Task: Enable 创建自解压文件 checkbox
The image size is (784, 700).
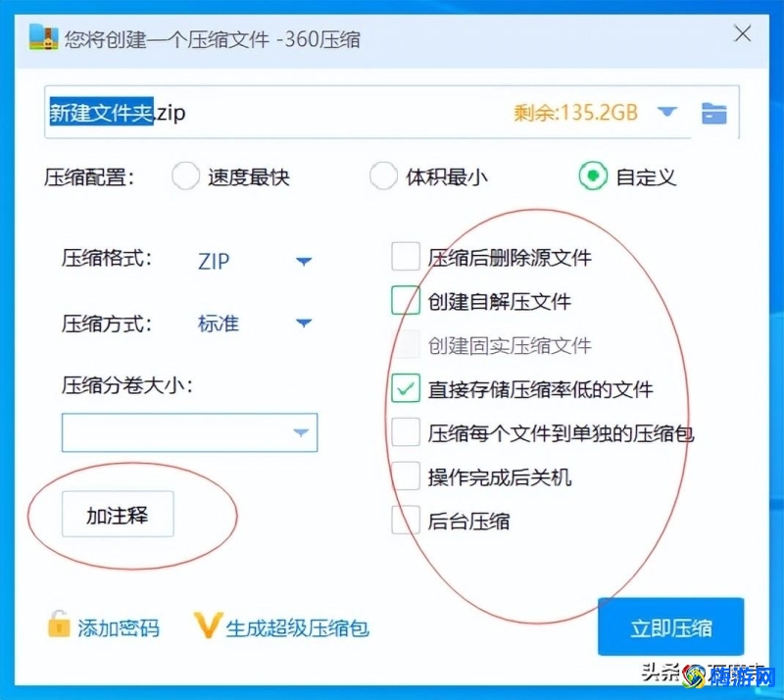Action: [x=406, y=300]
